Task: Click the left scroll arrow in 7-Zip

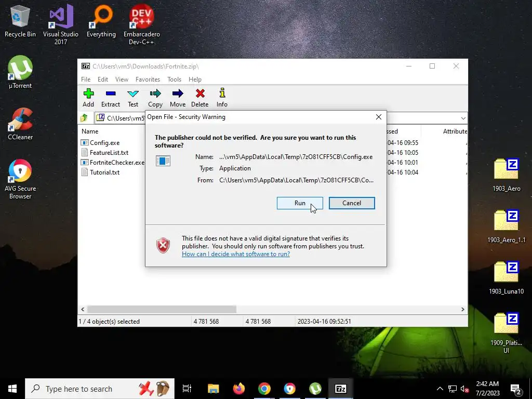Action: coord(83,310)
